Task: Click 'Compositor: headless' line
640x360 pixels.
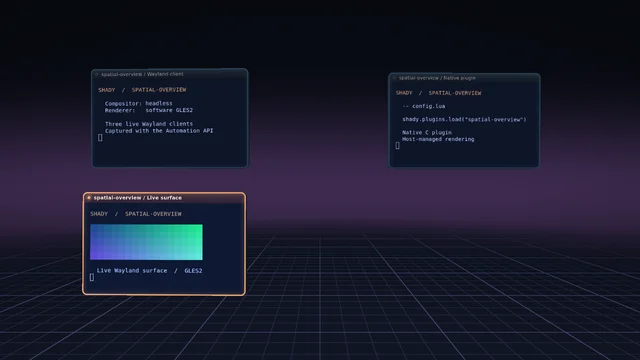Action: click(138, 103)
